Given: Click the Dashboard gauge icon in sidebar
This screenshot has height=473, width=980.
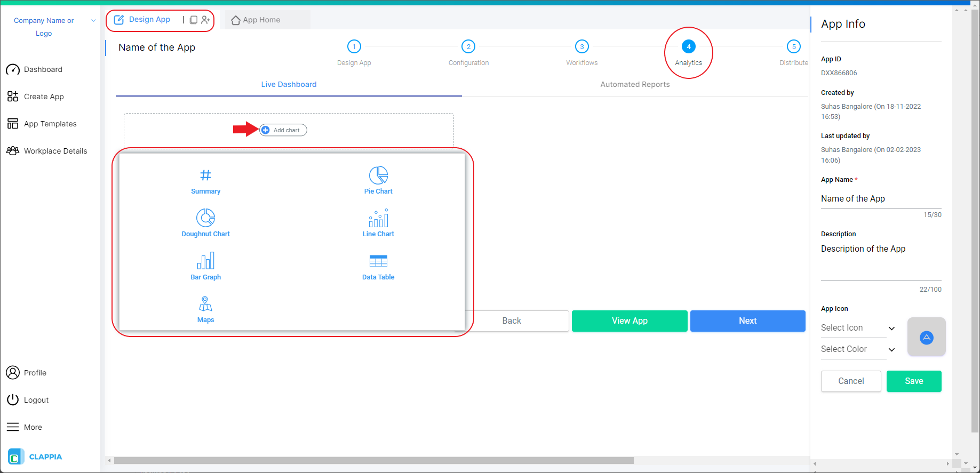Looking at the screenshot, I should 13,69.
